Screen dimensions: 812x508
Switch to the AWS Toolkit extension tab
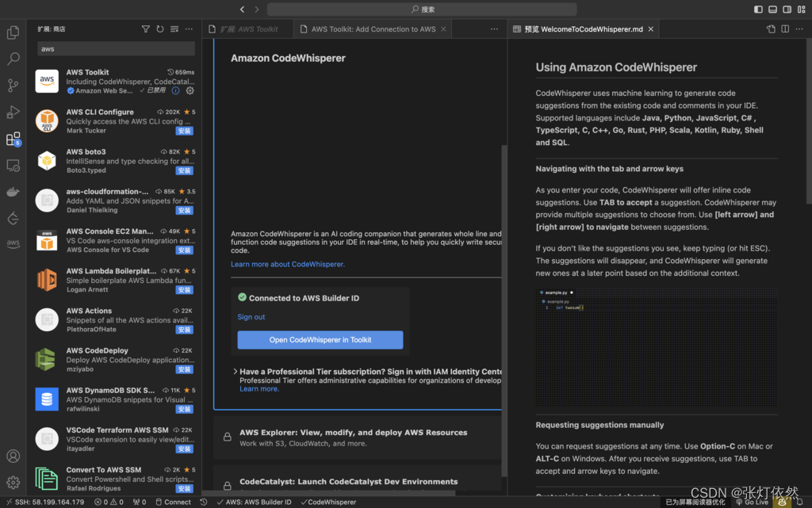(x=248, y=29)
